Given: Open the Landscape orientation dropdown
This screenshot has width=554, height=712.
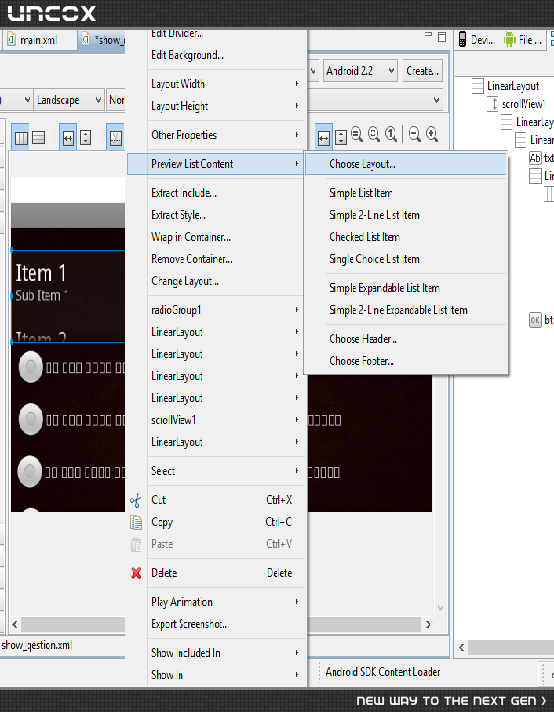Looking at the screenshot, I should (69, 100).
